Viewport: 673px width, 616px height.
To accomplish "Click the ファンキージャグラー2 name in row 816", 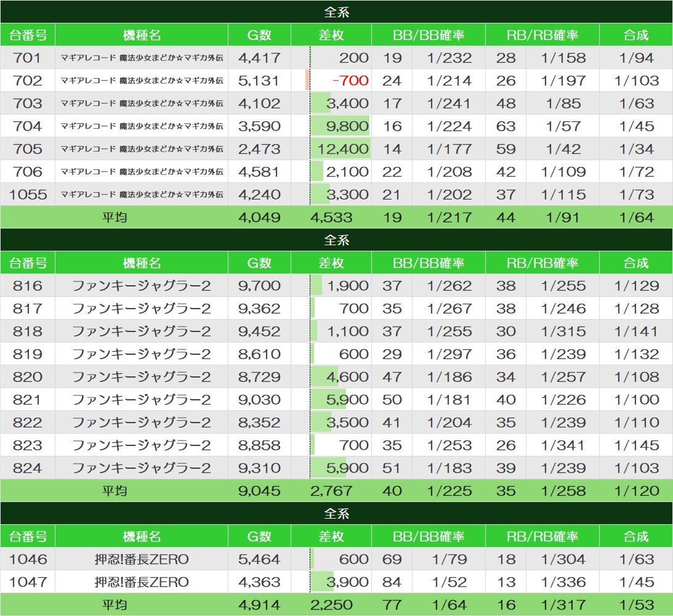I will (141, 285).
